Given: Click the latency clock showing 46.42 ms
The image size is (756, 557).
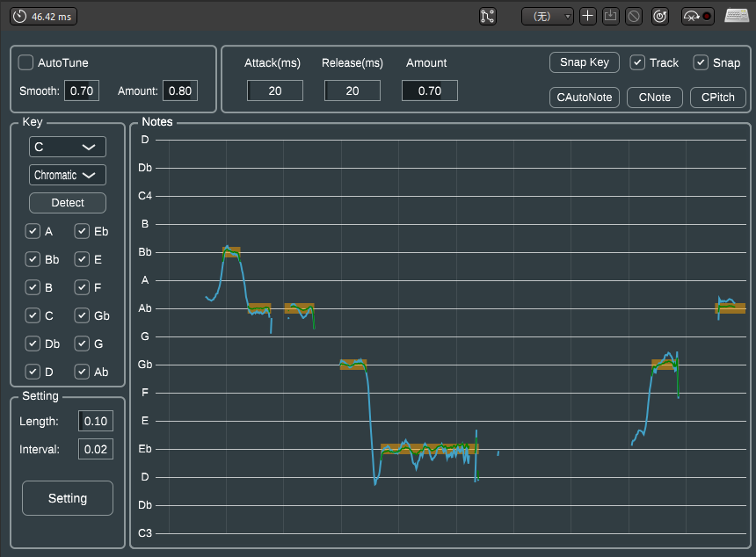Looking at the screenshot, I should click(43, 17).
